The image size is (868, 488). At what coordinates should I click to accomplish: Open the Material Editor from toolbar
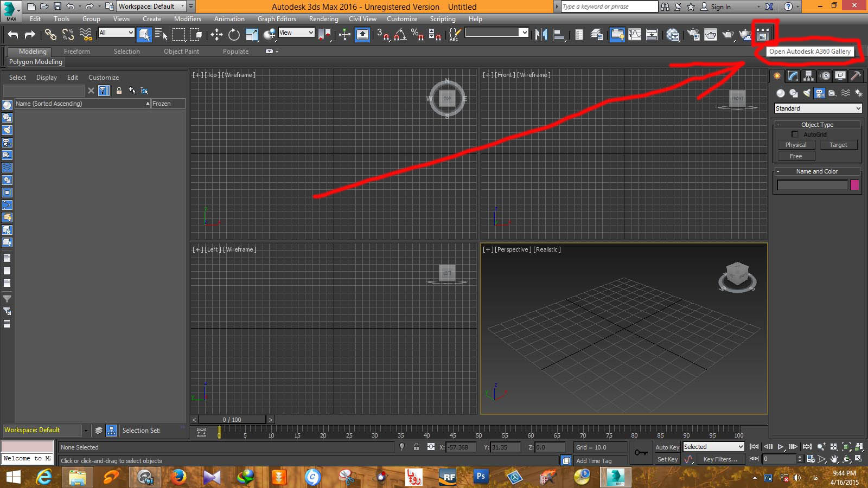673,35
